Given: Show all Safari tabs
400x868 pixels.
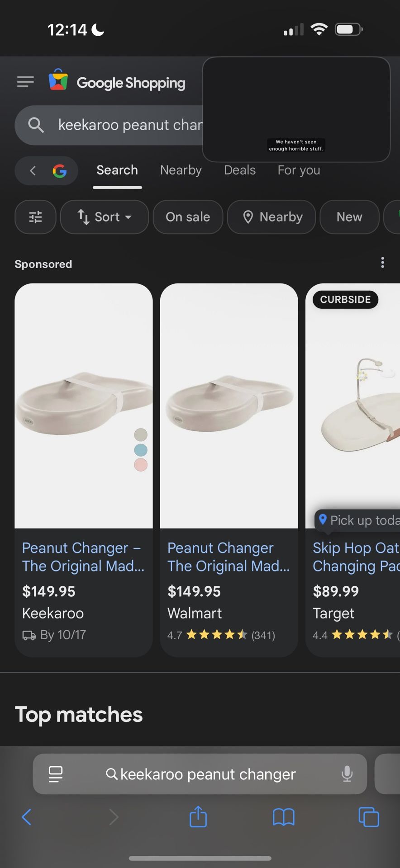Looking at the screenshot, I should click(x=368, y=817).
